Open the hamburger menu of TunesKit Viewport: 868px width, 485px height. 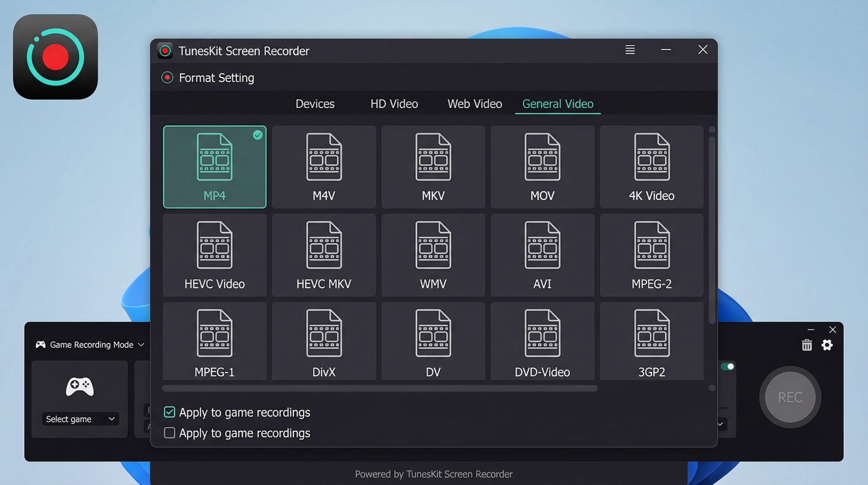pos(630,50)
